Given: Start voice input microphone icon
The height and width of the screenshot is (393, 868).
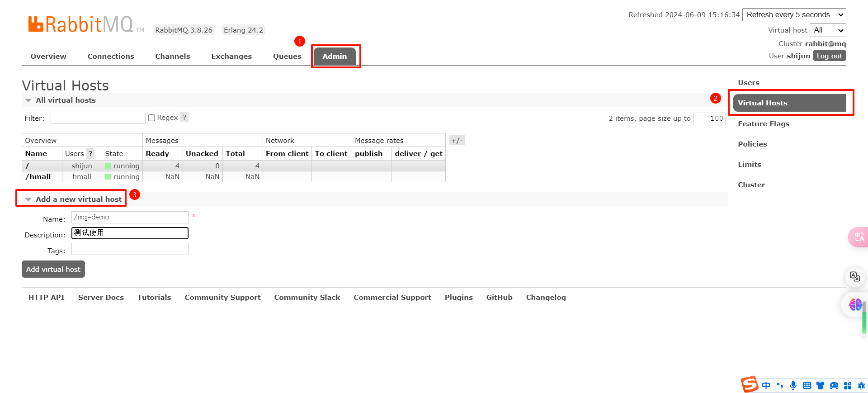Looking at the screenshot, I should pyautogui.click(x=793, y=385).
